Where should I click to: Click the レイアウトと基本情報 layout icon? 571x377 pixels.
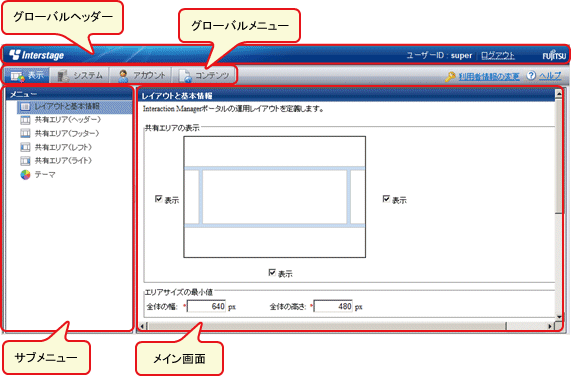pos(25,106)
